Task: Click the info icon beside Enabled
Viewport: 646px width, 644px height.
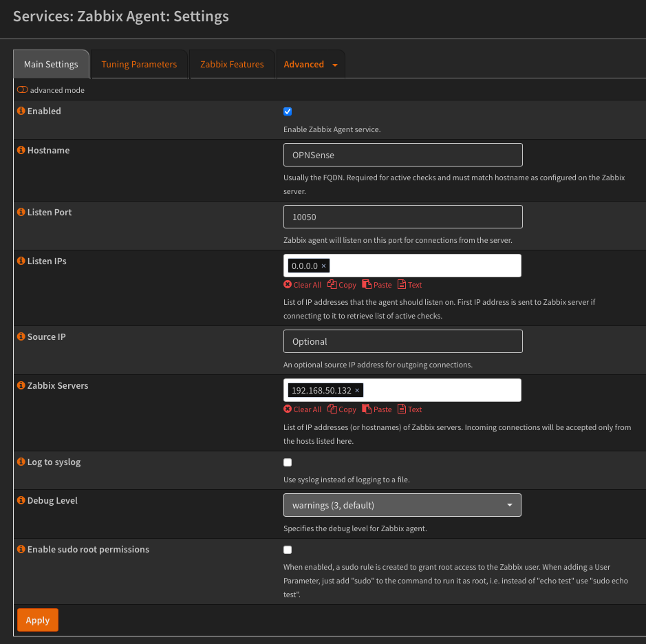Action: point(21,111)
